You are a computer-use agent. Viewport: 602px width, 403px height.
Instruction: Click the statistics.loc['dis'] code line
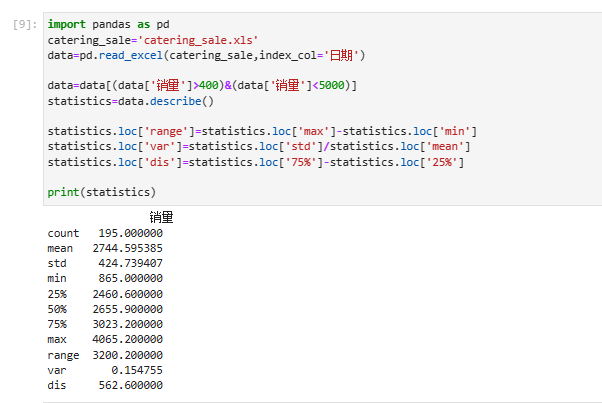(x=256, y=162)
